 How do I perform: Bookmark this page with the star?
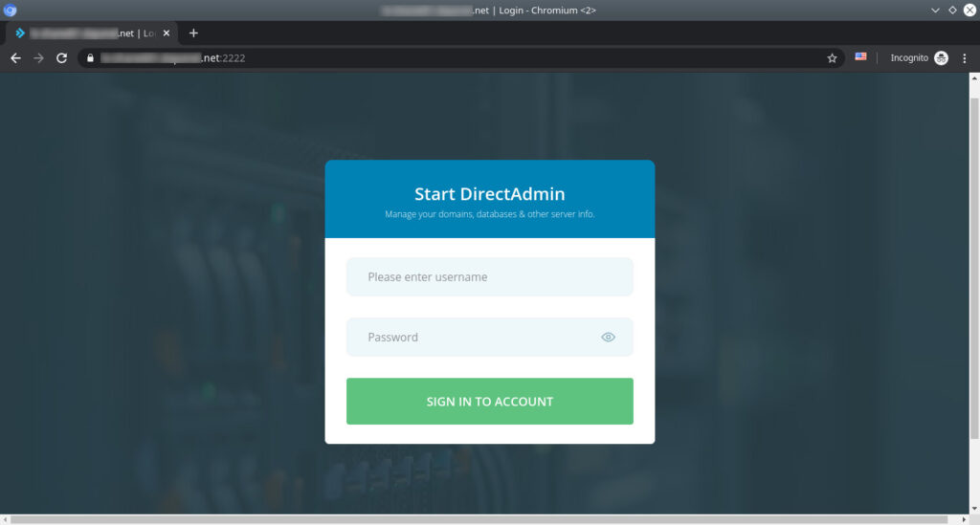click(832, 58)
